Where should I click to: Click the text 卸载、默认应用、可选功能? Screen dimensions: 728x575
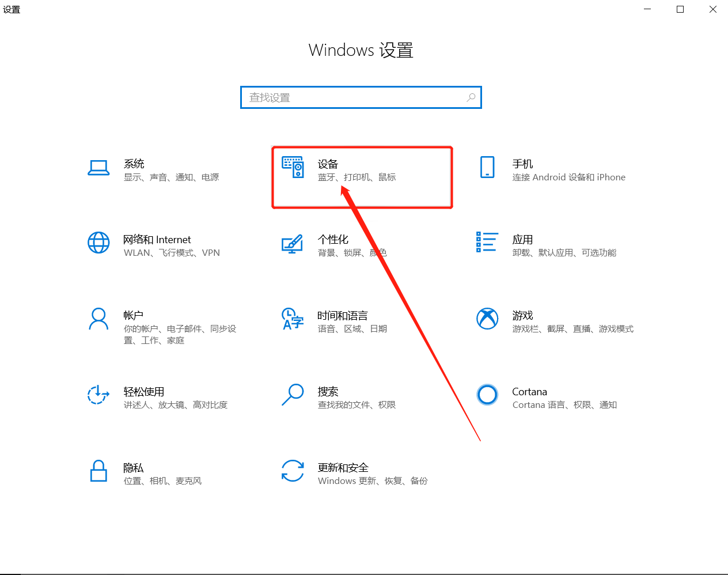coord(564,253)
